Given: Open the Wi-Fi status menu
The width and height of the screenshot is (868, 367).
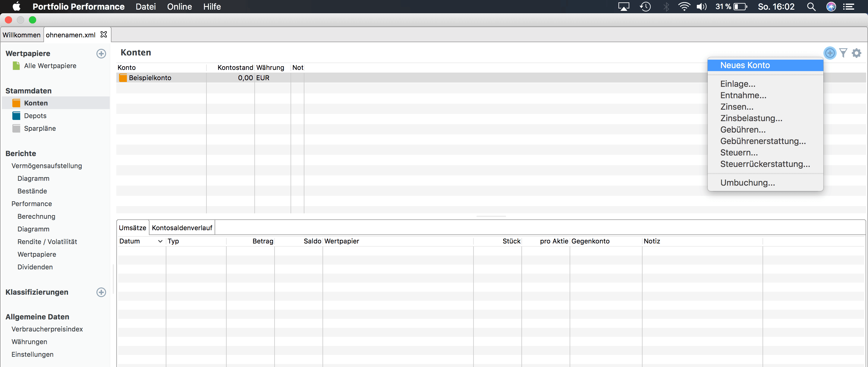Looking at the screenshot, I should pos(684,6).
